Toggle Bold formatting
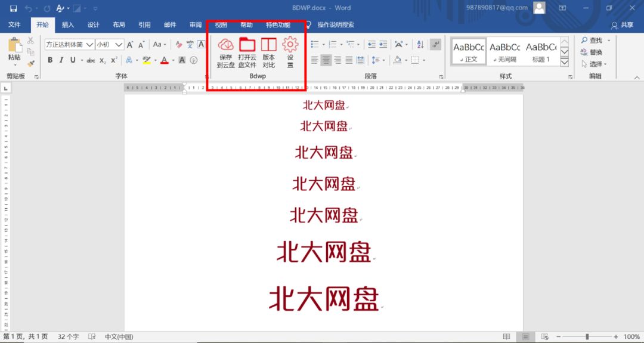This screenshot has width=644, height=343. tap(50, 60)
